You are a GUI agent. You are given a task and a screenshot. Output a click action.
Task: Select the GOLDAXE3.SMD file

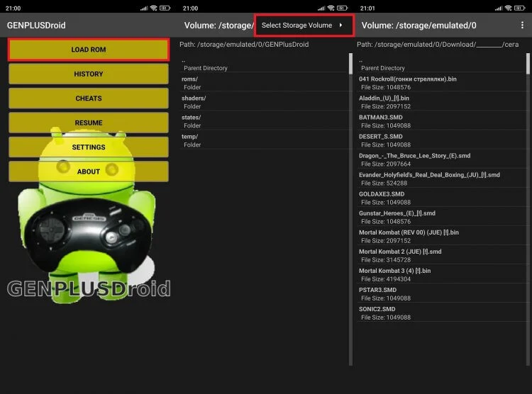[441, 198]
